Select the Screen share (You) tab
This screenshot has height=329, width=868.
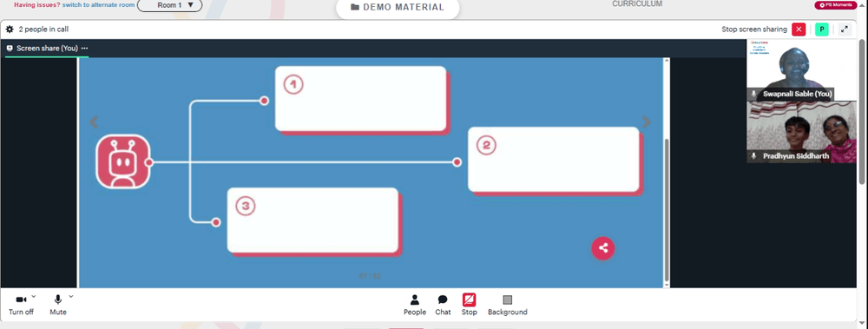[47, 49]
